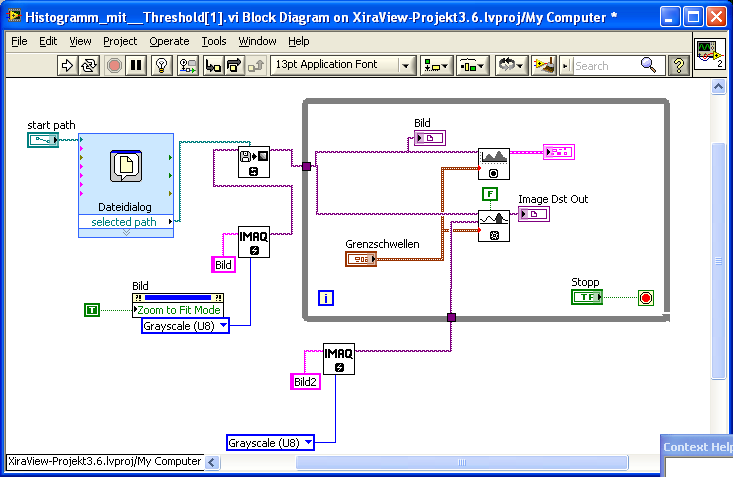Image resolution: width=733 pixels, height=477 pixels.
Task: Select the Dateidialog Express VI icon
Action: point(126,166)
